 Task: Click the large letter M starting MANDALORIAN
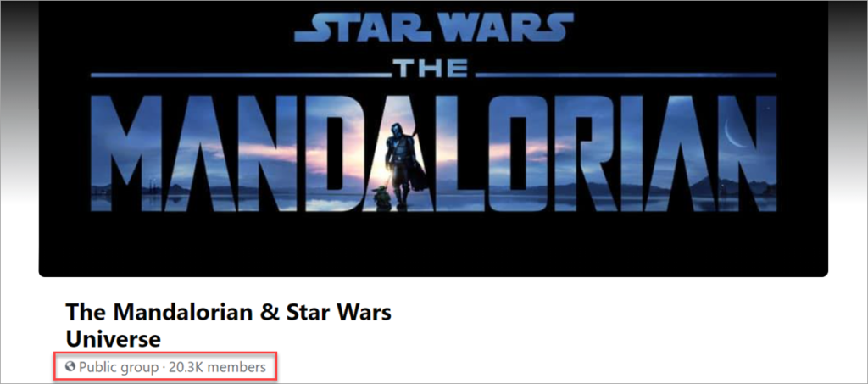pyautogui.click(x=126, y=153)
